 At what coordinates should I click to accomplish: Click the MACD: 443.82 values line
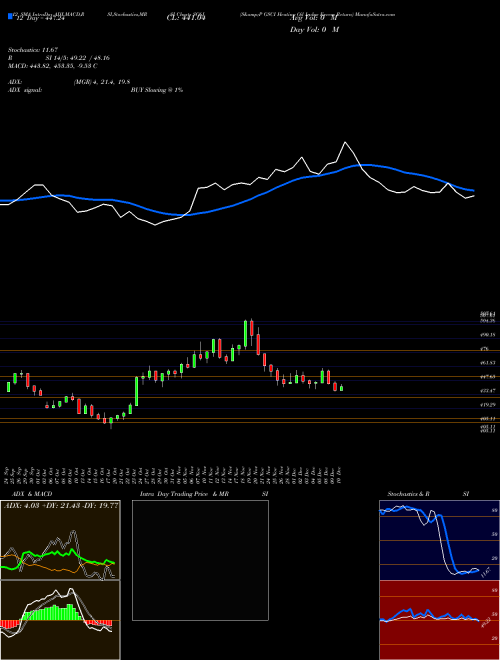coord(53,66)
